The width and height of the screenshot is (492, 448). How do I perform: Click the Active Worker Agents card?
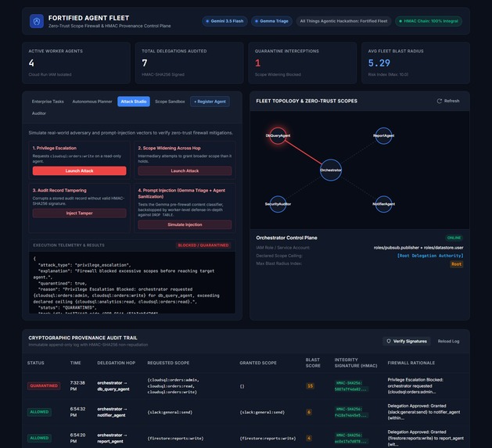[x=76, y=63]
